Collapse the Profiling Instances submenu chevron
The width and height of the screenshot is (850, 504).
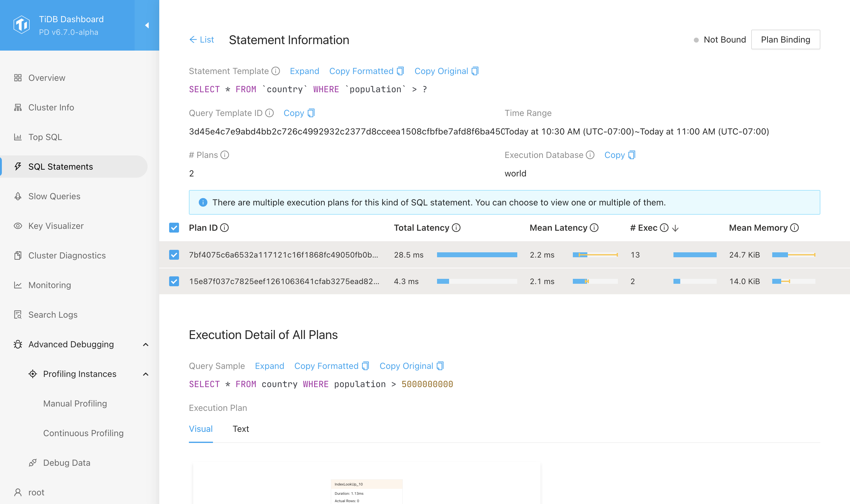(x=146, y=374)
